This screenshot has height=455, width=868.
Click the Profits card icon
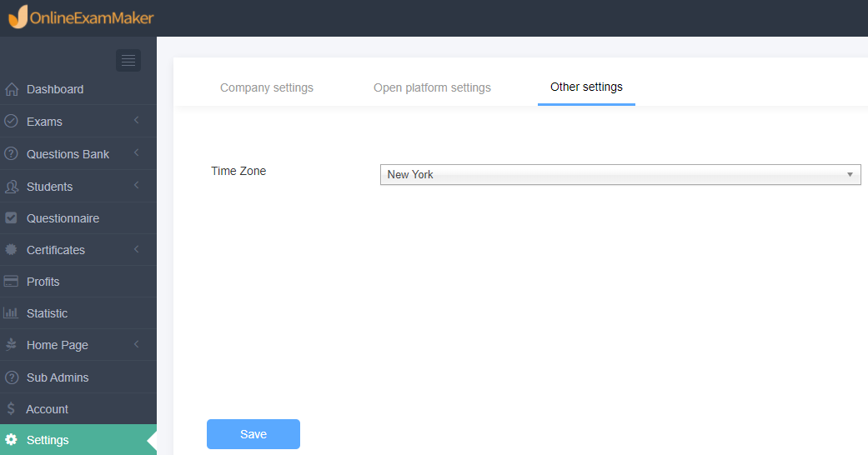11,281
